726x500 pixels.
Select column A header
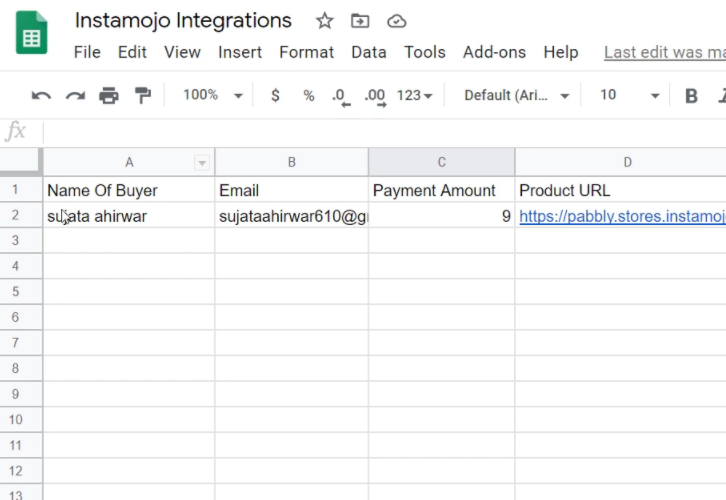pyautogui.click(x=129, y=162)
